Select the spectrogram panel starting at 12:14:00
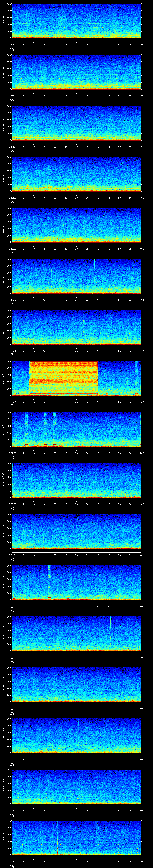 point(77,21)
